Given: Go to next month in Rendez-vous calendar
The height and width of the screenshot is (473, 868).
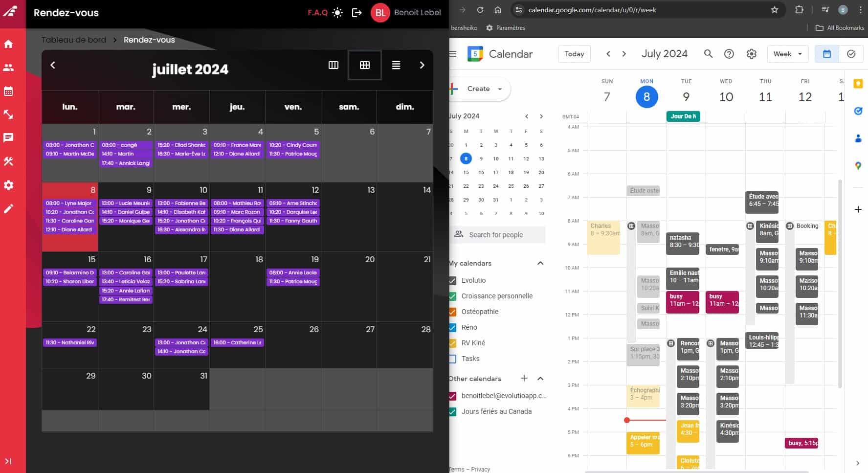Looking at the screenshot, I should coord(422,65).
